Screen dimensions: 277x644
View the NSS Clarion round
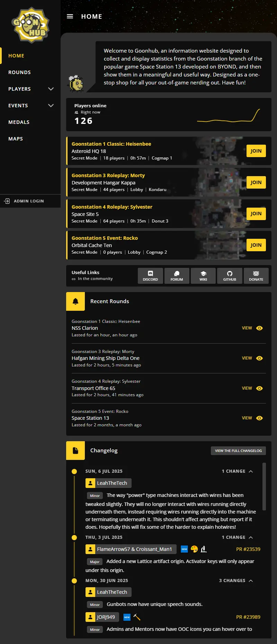(x=252, y=328)
